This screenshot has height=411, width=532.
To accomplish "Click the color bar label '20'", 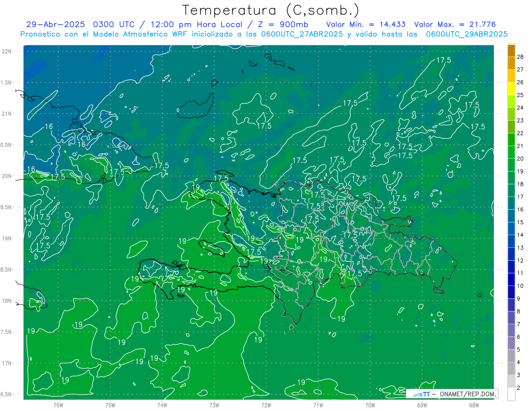I will pyautogui.click(x=520, y=159).
